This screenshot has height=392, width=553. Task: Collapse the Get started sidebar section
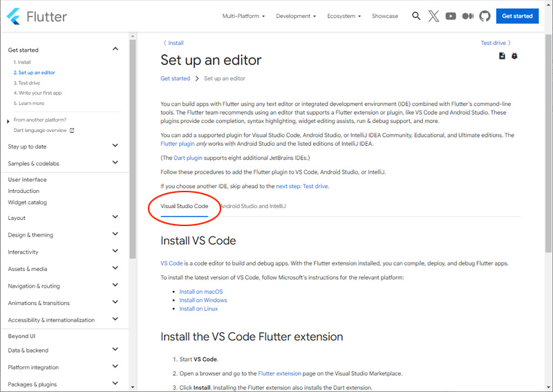pos(115,49)
